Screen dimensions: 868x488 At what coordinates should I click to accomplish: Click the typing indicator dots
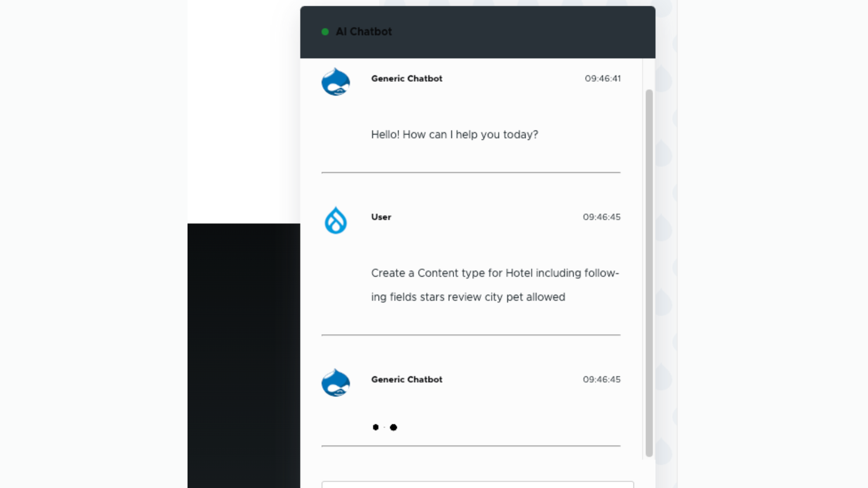[385, 427]
